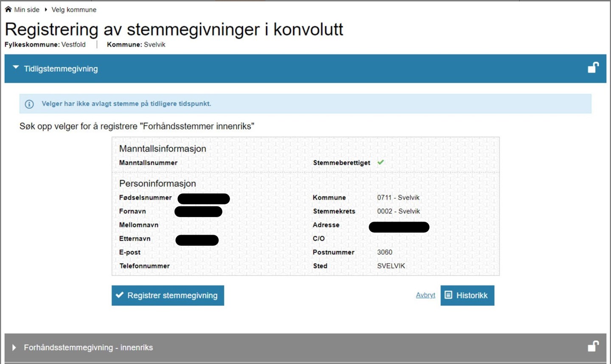Click the breadcrumb arrow before Velg kommune
The width and height of the screenshot is (611, 364).
(46, 9)
